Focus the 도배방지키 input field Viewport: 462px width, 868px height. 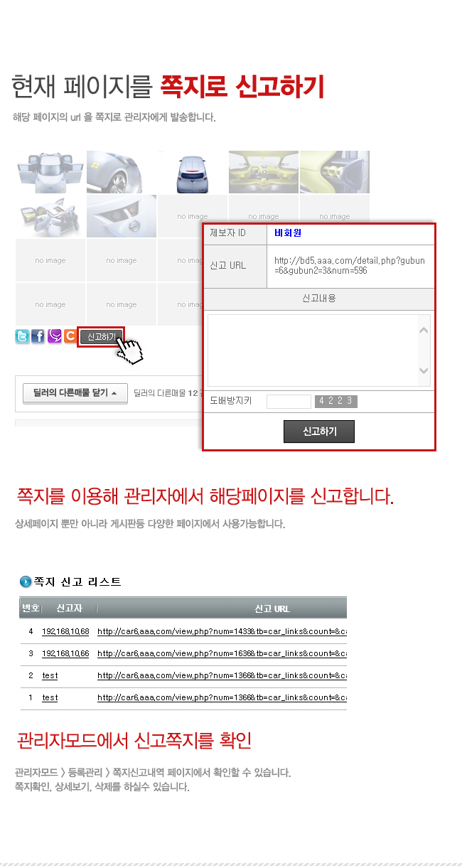289,402
